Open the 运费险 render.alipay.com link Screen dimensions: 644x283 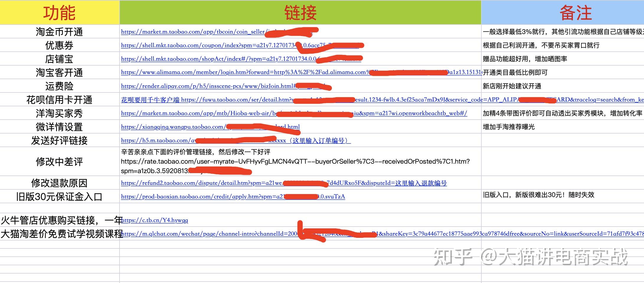pyautogui.click(x=226, y=86)
